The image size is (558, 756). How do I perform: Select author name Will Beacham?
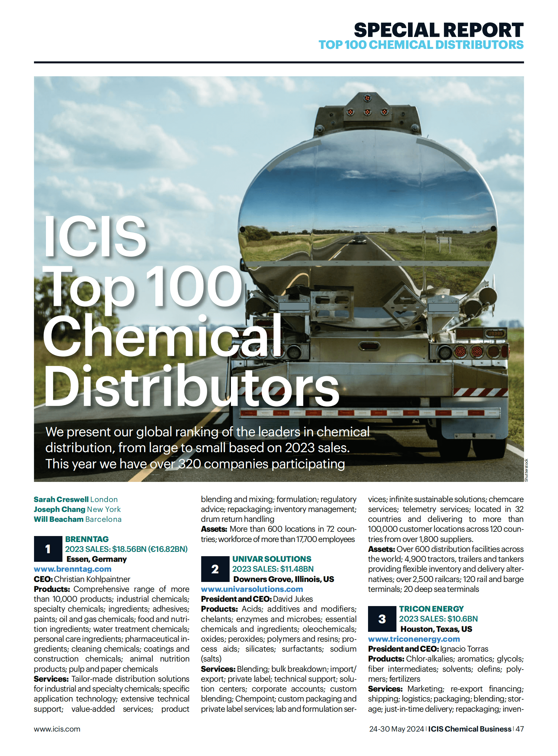coord(58,519)
